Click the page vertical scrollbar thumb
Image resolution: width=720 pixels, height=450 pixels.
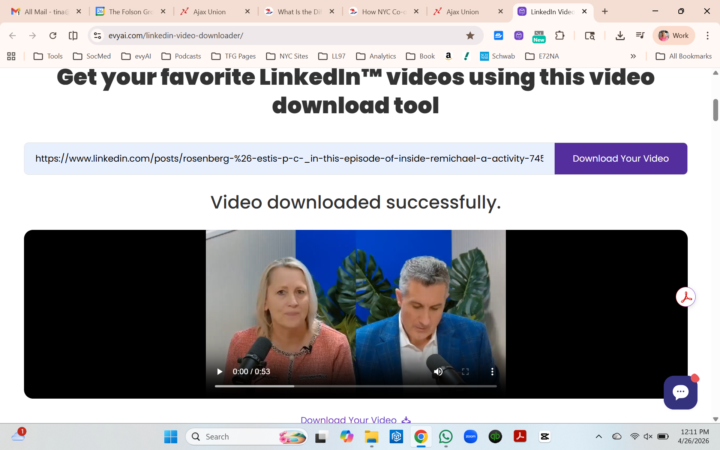(715, 110)
